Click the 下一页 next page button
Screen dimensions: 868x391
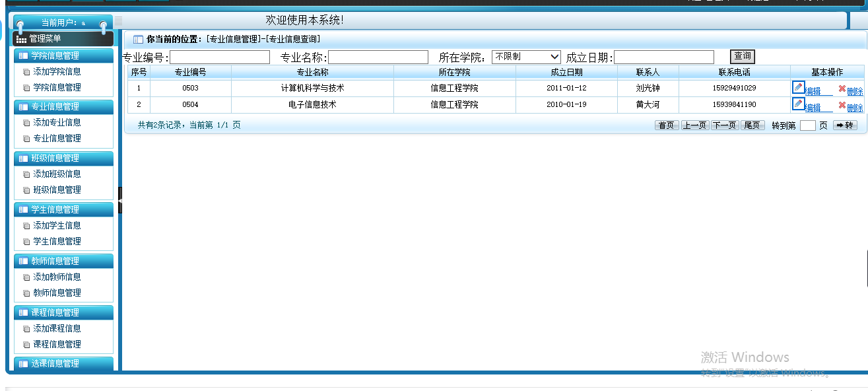tap(724, 125)
